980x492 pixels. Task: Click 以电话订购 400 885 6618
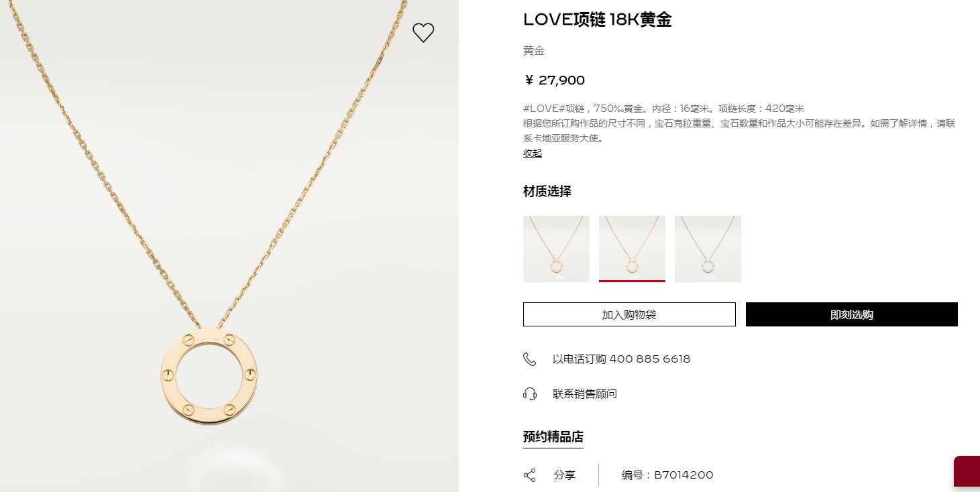(x=621, y=359)
